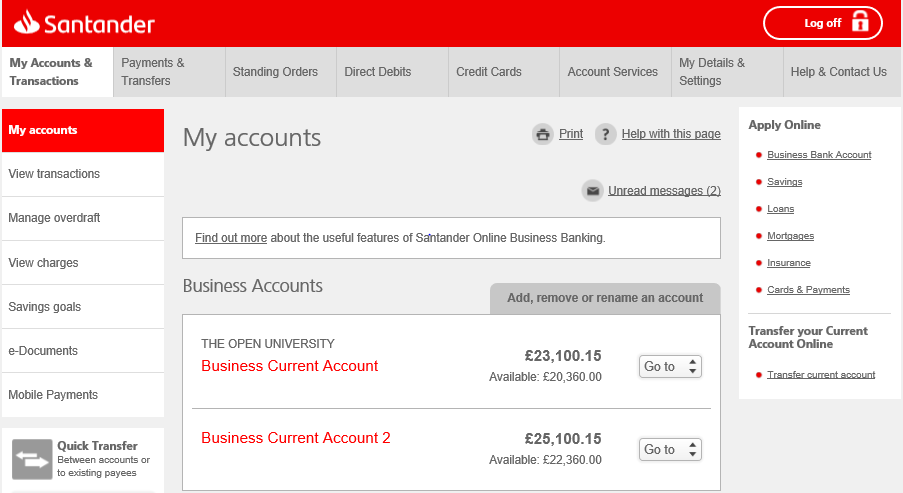Click Available: £20,360.00 text
The height and width of the screenshot is (493, 903).
point(545,377)
